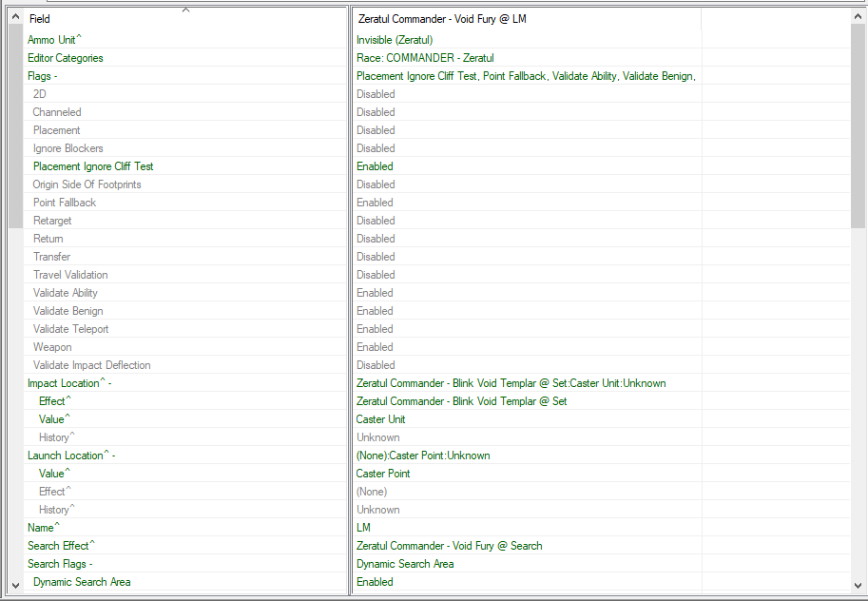
Task: Click the Field column header
Action: 184,19
